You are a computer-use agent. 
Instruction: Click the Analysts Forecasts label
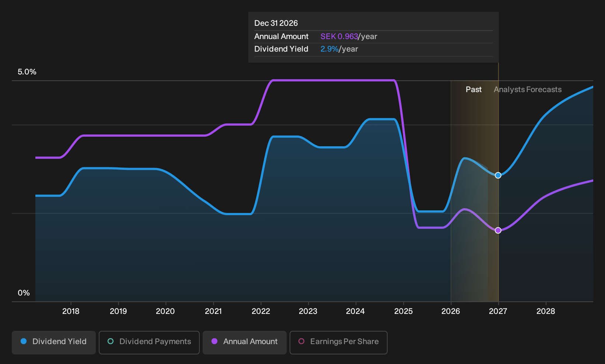point(528,90)
